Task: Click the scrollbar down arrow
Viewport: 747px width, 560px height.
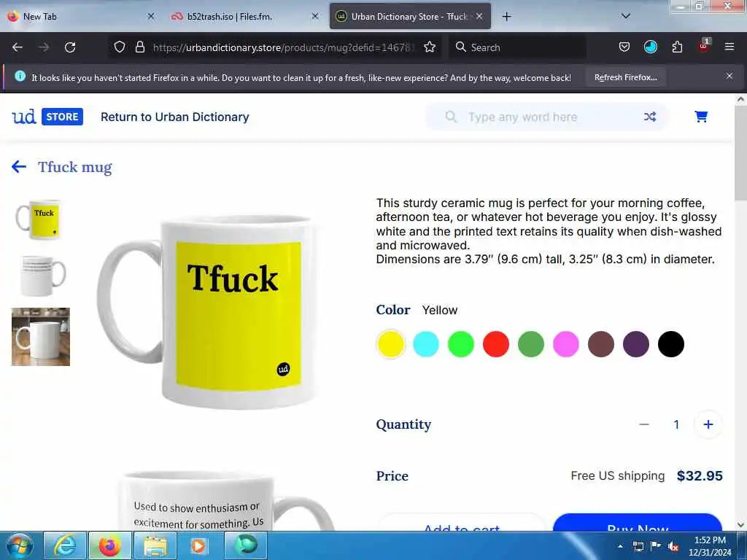Action: pos(741,525)
